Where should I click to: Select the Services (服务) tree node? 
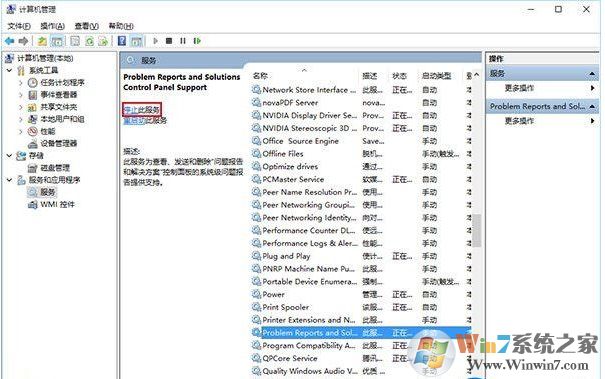[42, 192]
